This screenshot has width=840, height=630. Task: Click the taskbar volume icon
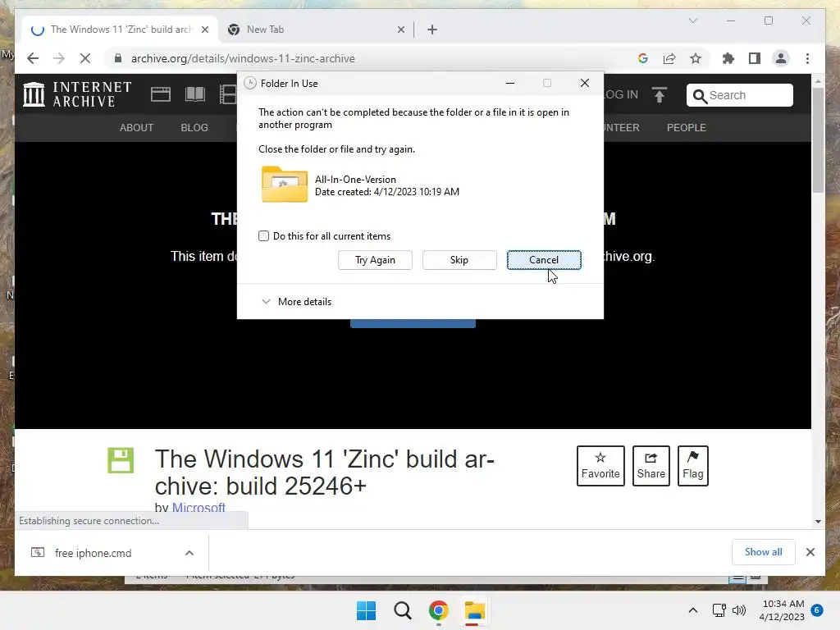pos(739,610)
